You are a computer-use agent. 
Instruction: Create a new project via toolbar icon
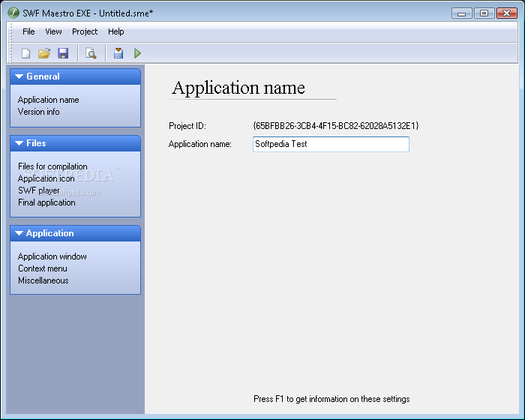pos(25,53)
